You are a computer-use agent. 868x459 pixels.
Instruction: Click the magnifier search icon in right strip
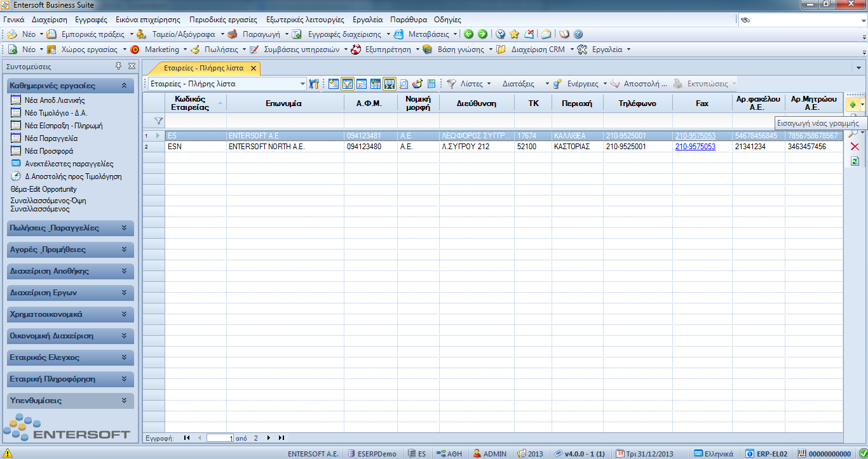point(854,133)
